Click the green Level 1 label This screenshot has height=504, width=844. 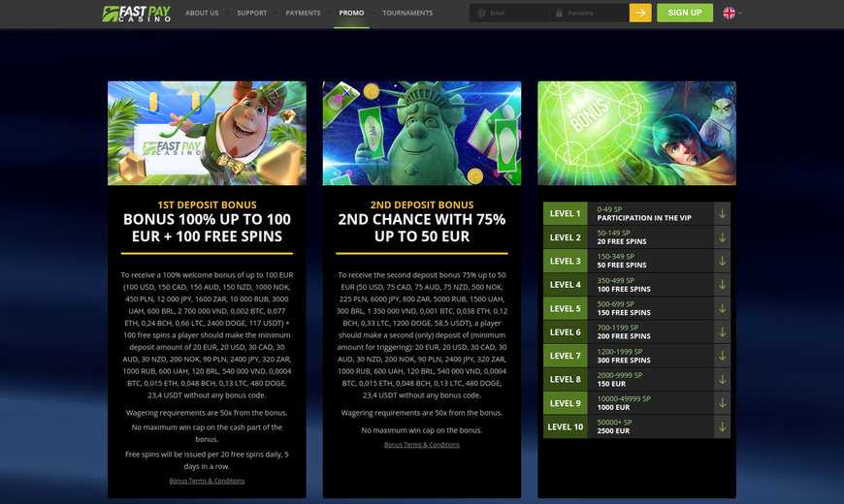point(566,213)
